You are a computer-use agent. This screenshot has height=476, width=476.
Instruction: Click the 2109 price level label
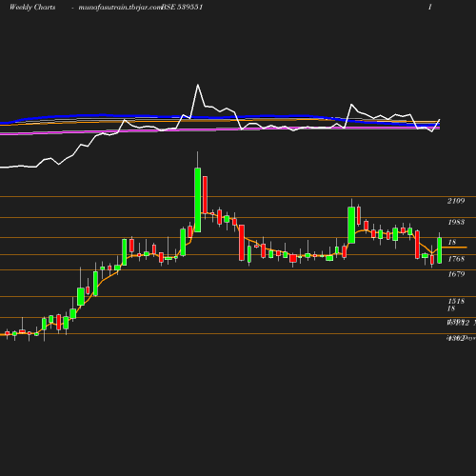pyautogui.click(x=456, y=201)
